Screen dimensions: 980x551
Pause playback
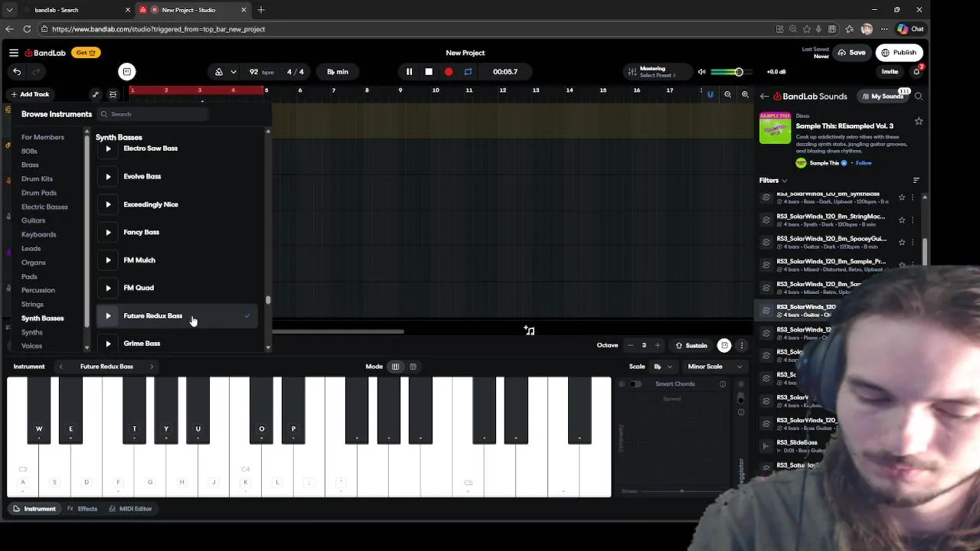(x=409, y=72)
